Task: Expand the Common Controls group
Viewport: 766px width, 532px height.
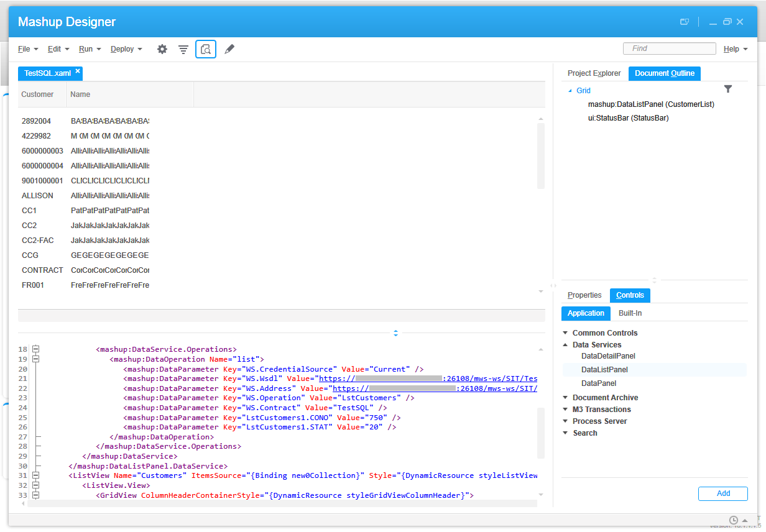Action: (565, 333)
